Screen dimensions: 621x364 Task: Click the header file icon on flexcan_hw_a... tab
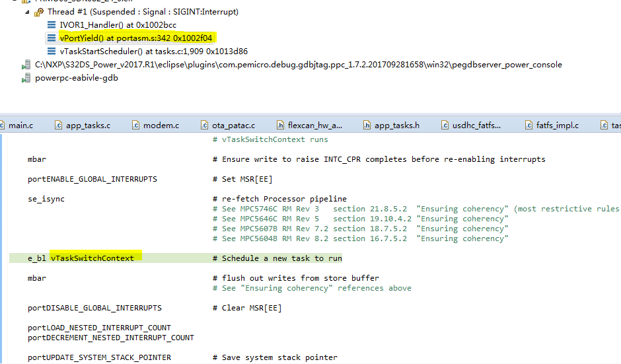click(x=280, y=126)
